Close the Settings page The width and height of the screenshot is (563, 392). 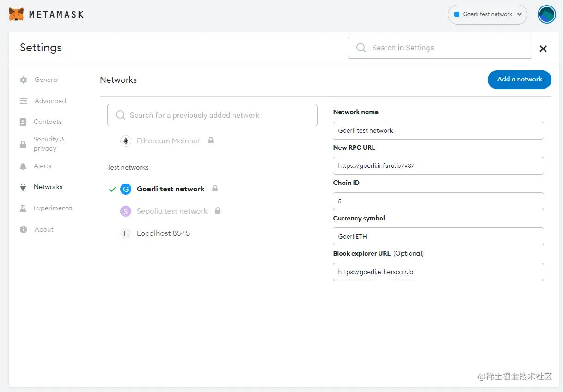point(543,49)
